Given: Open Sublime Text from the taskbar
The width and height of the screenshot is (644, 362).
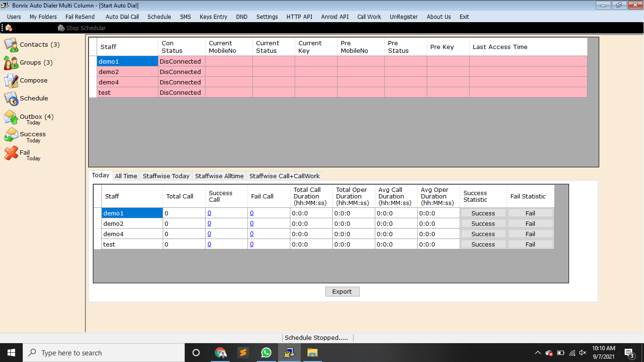Looking at the screenshot, I should [x=243, y=353].
